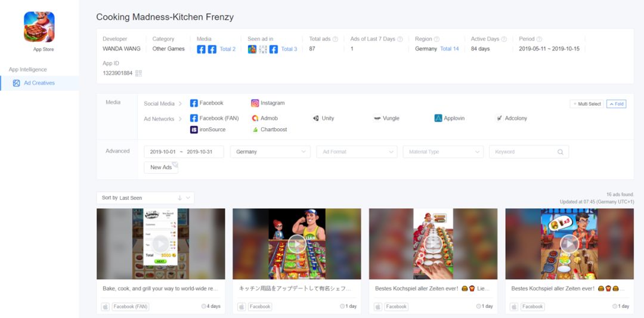
Task: Open the Material Type dropdown
Action: click(x=443, y=152)
